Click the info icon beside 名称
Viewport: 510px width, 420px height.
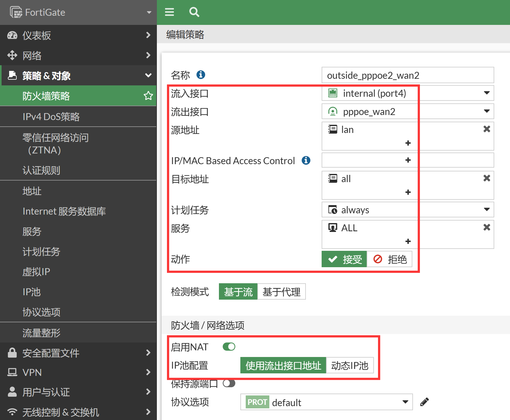pos(201,75)
